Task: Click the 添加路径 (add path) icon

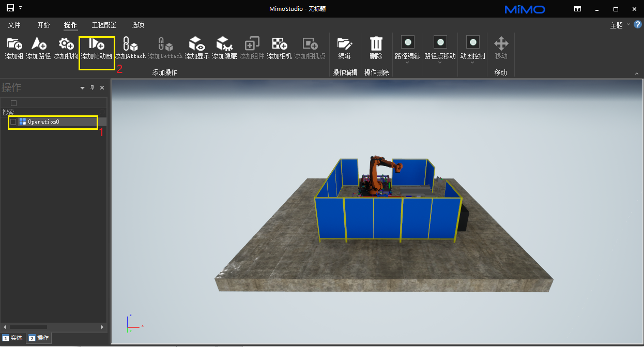Action: [39, 44]
